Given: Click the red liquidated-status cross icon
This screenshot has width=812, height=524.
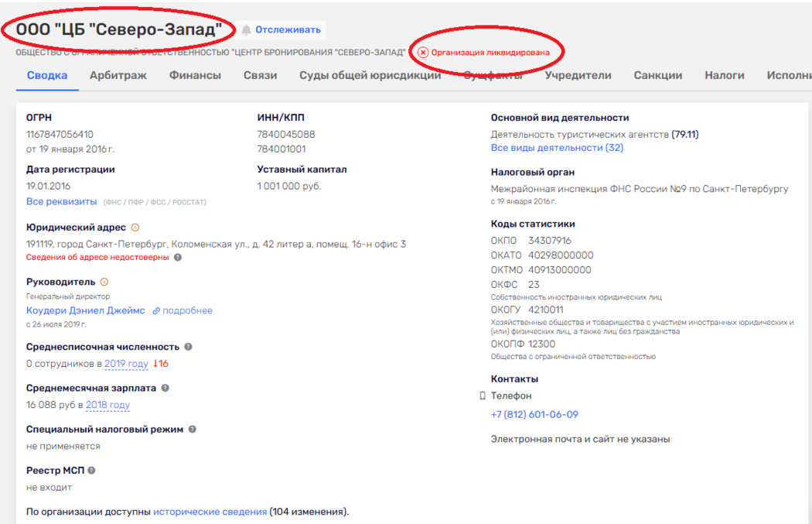Looking at the screenshot, I should (x=423, y=53).
